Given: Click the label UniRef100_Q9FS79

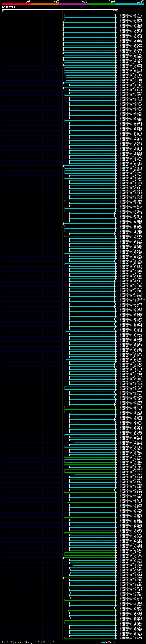Looking at the screenshot, I should [131, 42].
